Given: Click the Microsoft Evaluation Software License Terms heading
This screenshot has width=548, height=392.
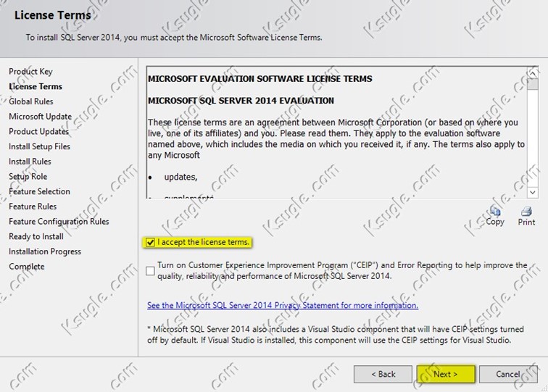Looking at the screenshot, I should [x=260, y=78].
